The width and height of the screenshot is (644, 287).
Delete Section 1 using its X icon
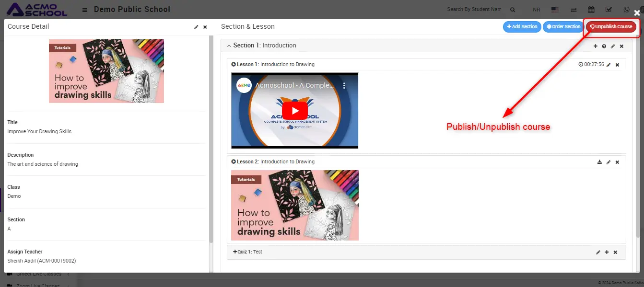tap(621, 46)
